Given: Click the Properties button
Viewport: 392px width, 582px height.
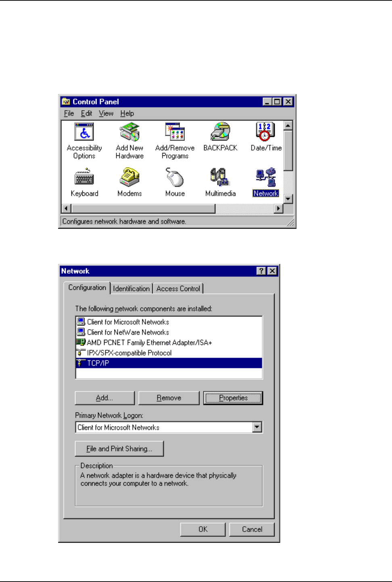Looking at the screenshot, I should (x=233, y=398).
